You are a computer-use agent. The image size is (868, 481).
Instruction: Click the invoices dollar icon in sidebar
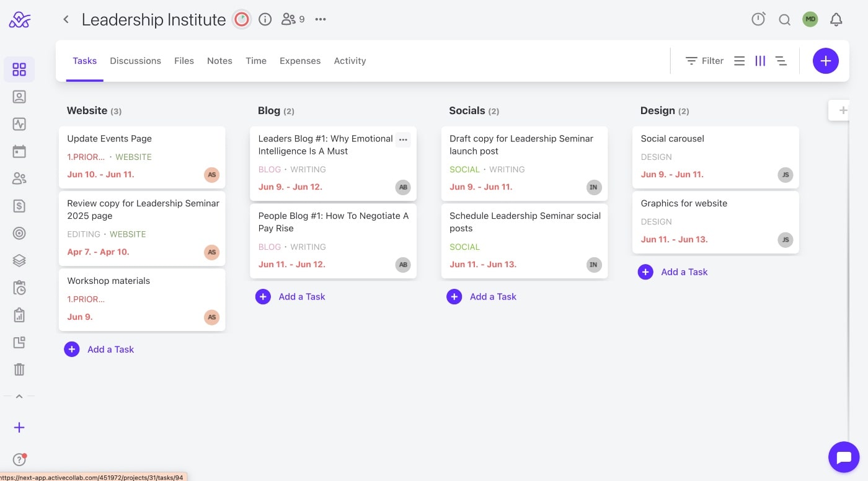pos(19,206)
